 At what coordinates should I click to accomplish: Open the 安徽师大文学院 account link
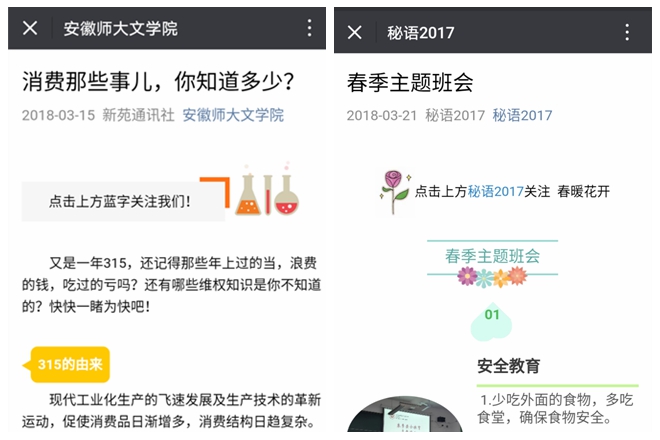point(233,115)
